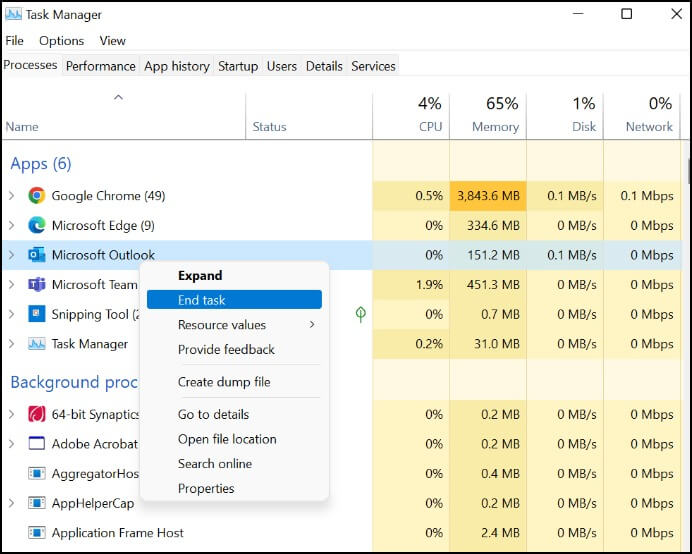Sort by the Memory column header
The width and height of the screenshot is (692, 554).
[488, 117]
